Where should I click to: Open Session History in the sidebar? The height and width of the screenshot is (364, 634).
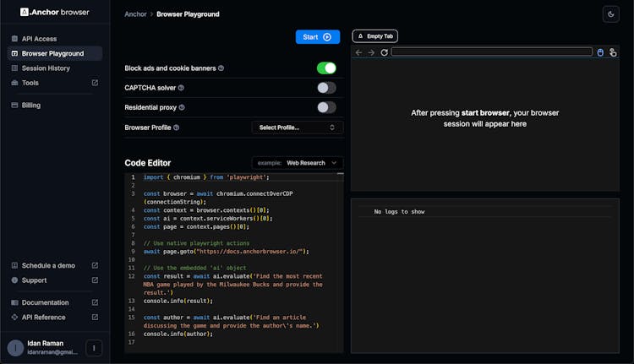coord(46,68)
